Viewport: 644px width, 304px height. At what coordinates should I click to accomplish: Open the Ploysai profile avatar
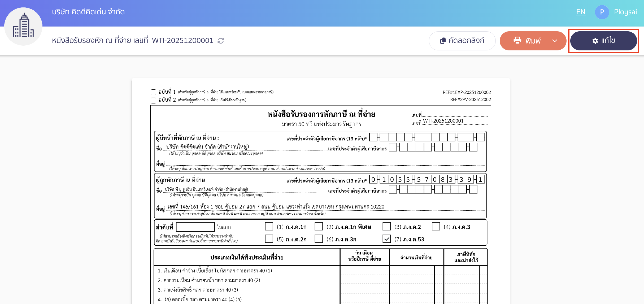pyautogui.click(x=602, y=12)
